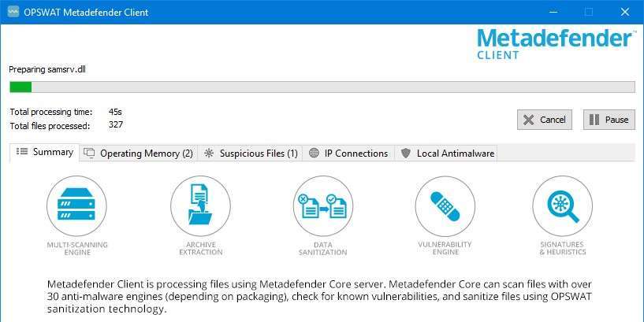Click the 'Preparing samsrv.dll' status text
This screenshot has width=644, height=322.
coord(47,70)
